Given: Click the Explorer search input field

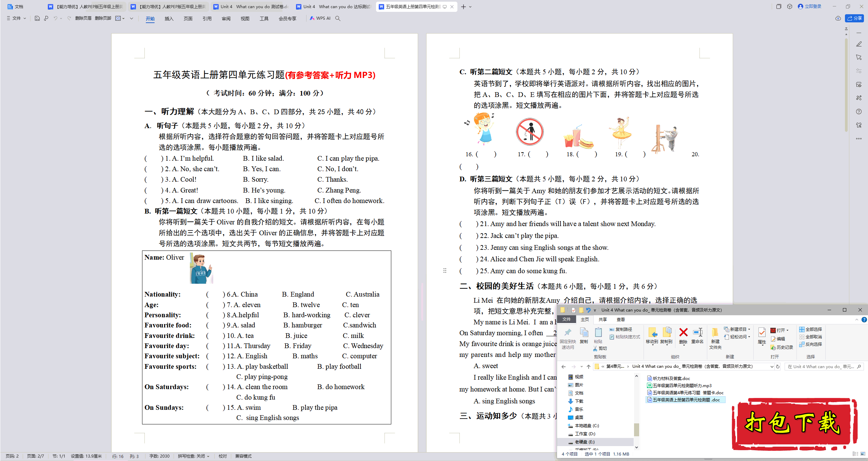Looking at the screenshot, I should (x=824, y=367).
